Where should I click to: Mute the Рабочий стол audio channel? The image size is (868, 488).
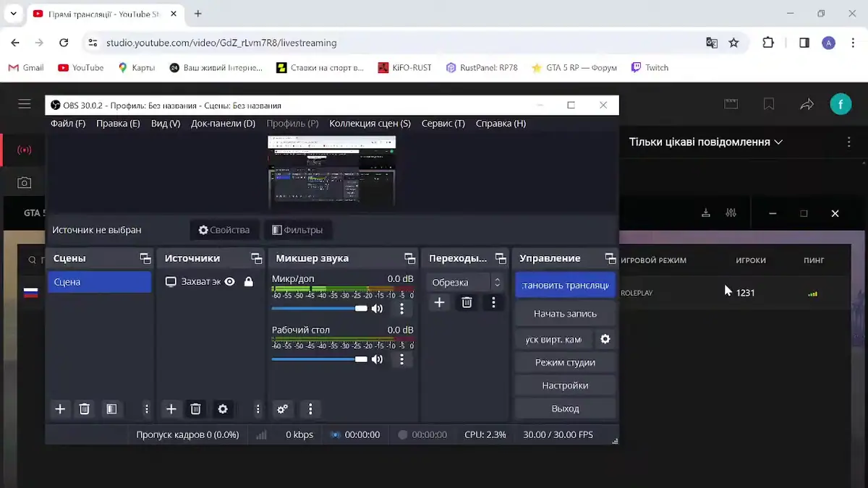pos(377,359)
